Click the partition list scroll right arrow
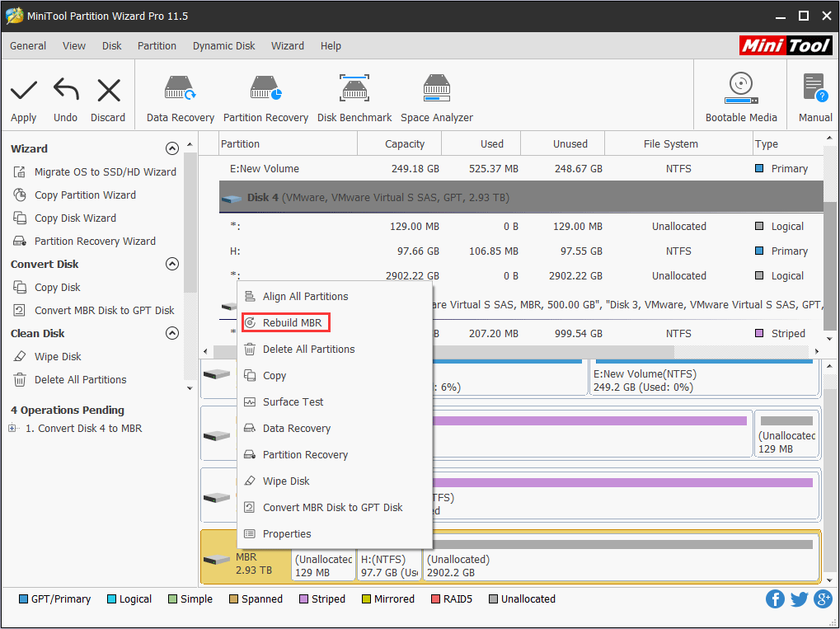840x629 pixels. (x=816, y=351)
